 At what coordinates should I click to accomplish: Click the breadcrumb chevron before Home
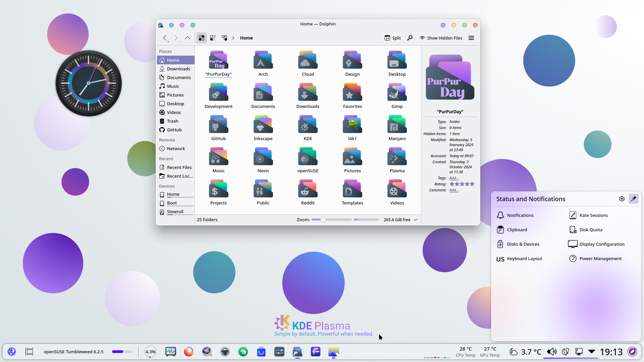coord(233,38)
